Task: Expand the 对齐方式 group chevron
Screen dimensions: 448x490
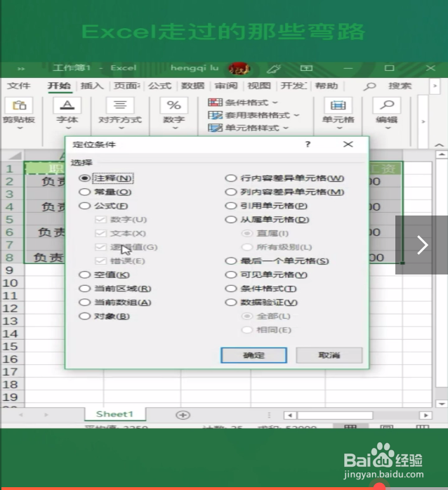Action: (121, 128)
